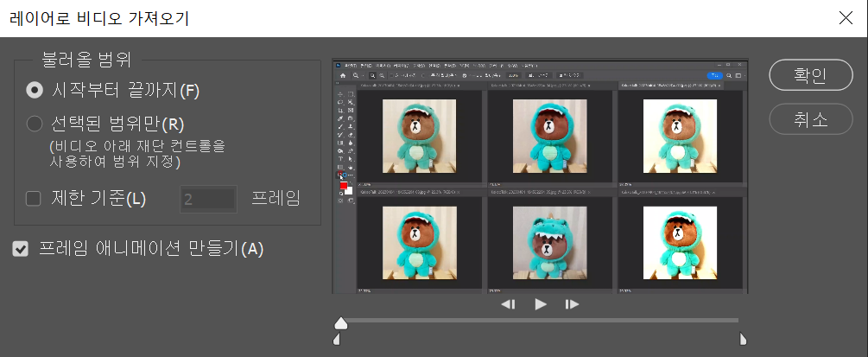The image size is (868, 357).
Task: Enable the 제한 기준(L) checkbox
Action: (x=34, y=199)
